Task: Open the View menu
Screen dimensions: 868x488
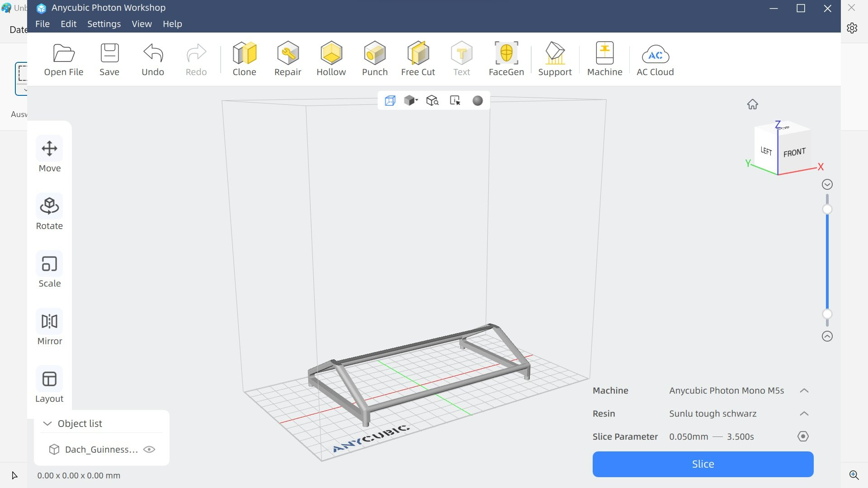Action: point(142,24)
